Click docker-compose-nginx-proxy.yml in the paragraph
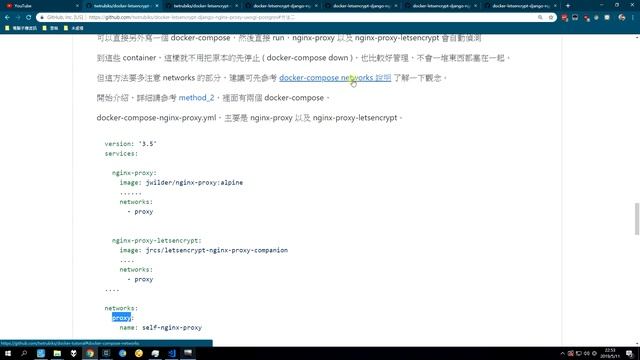 (156, 118)
